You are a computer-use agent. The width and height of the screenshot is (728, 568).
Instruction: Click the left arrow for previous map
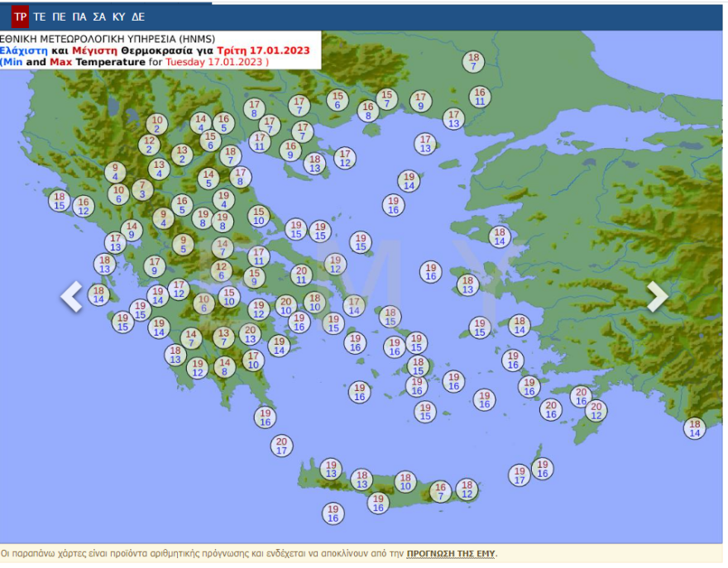[72, 297]
